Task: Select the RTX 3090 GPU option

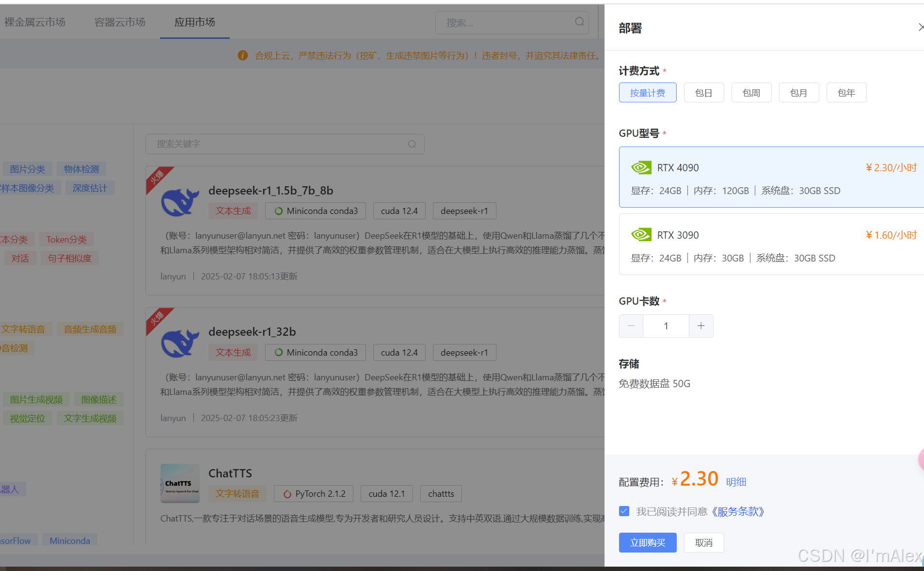Action: pos(771,245)
